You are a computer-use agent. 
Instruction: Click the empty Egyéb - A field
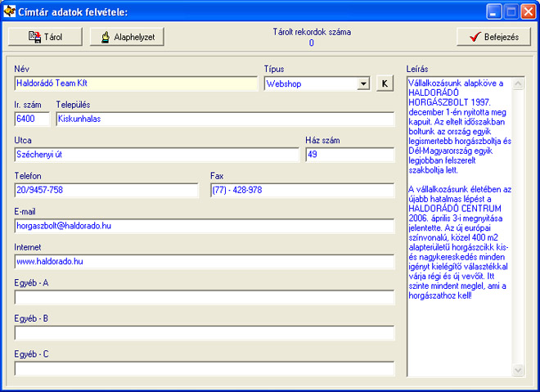[x=205, y=297]
